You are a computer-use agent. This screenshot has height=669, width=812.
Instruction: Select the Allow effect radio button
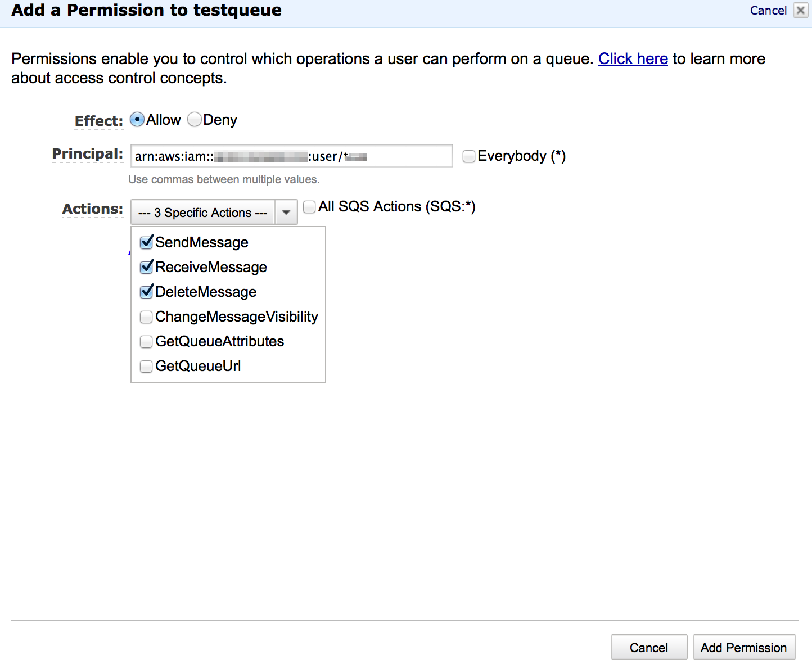(x=137, y=120)
